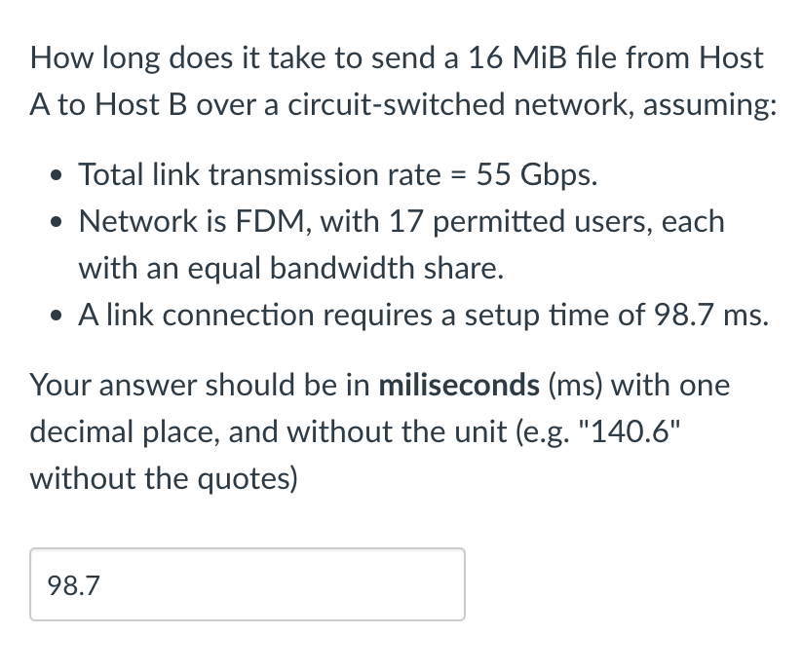Click the bolded word miliseconds
The image size is (803, 672).
pos(458,385)
